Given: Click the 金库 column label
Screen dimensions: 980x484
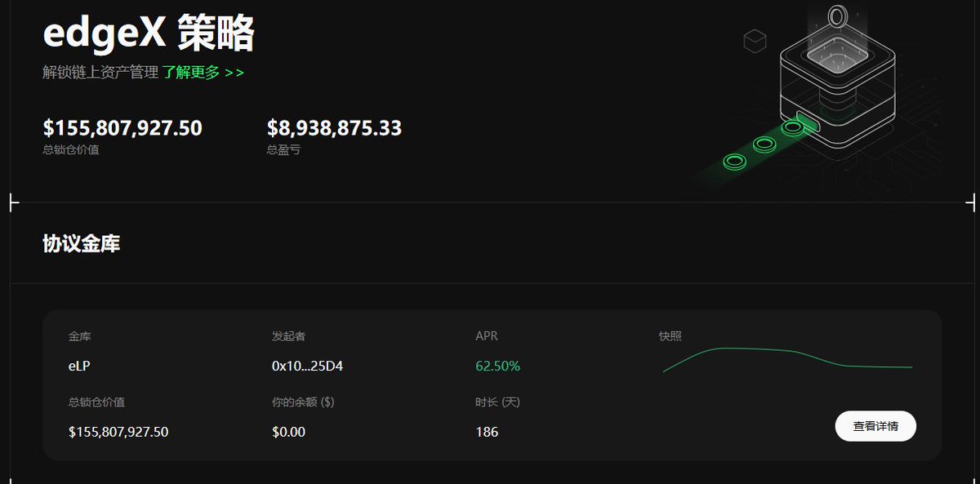Looking at the screenshot, I should pyautogui.click(x=80, y=336).
